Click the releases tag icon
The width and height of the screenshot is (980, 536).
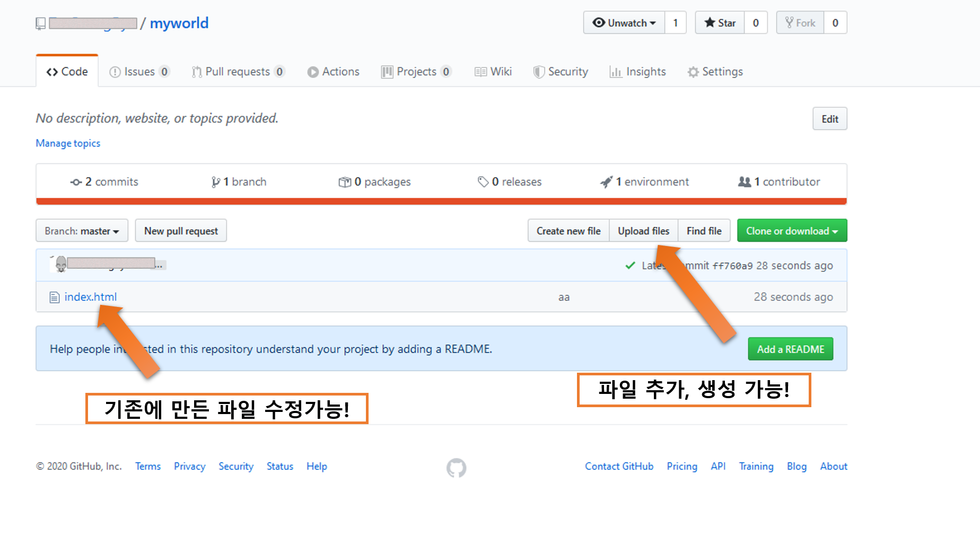483,182
